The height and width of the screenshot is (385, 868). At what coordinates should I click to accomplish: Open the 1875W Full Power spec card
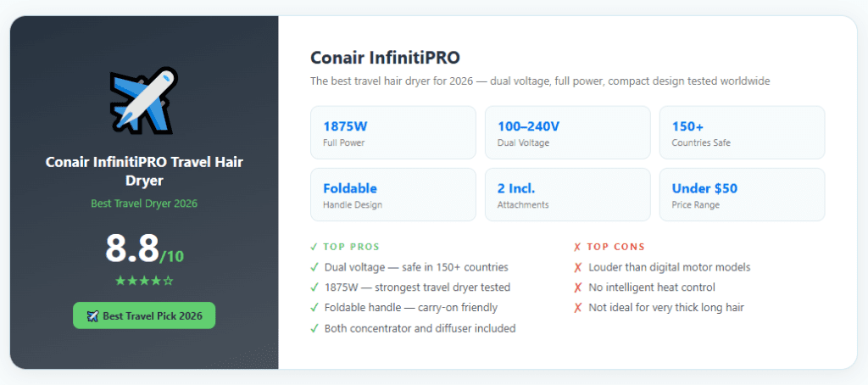tap(393, 133)
